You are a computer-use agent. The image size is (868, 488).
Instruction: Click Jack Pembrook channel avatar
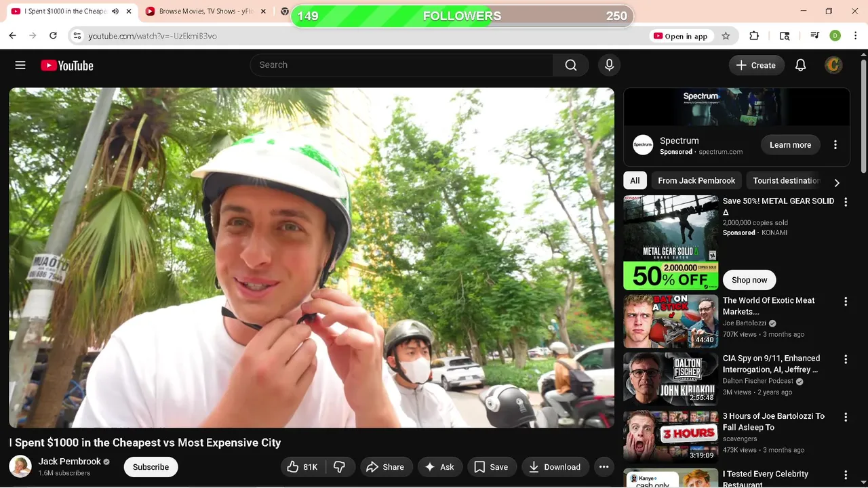pyautogui.click(x=20, y=466)
